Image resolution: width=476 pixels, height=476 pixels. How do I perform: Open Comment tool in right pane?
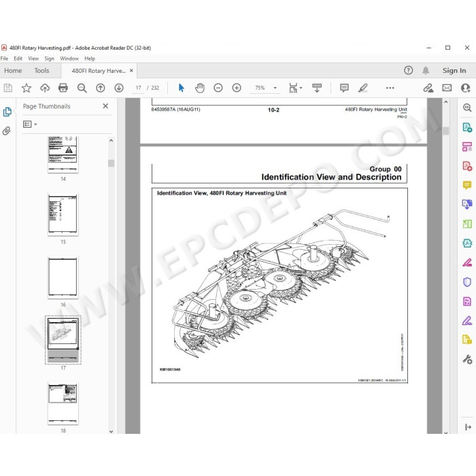click(x=467, y=185)
